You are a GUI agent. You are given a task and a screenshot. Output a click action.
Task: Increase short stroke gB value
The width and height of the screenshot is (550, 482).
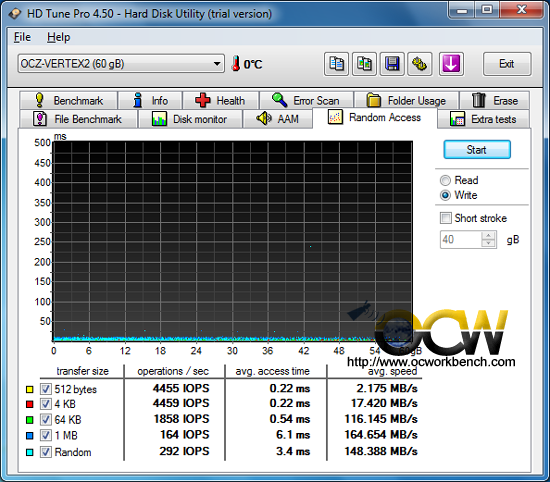click(x=489, y=235)
